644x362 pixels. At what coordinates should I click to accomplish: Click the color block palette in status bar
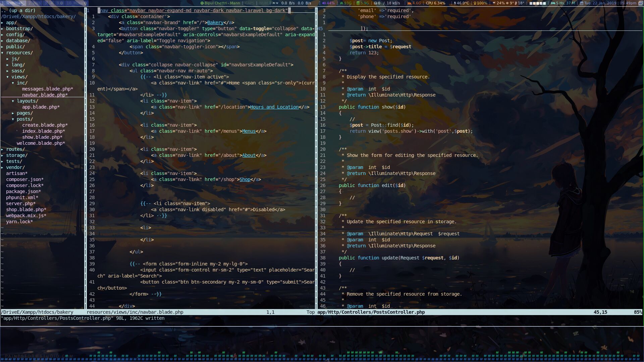click(538, 3)
